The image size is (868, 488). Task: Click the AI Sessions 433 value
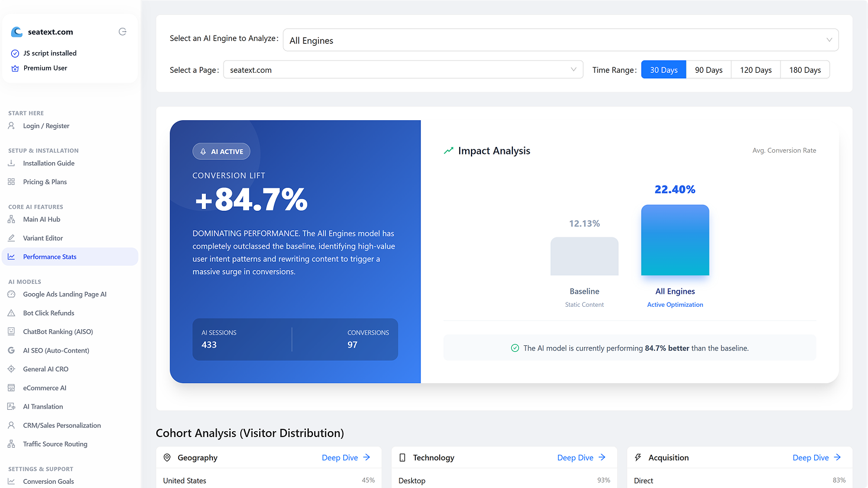coord(209,345)
